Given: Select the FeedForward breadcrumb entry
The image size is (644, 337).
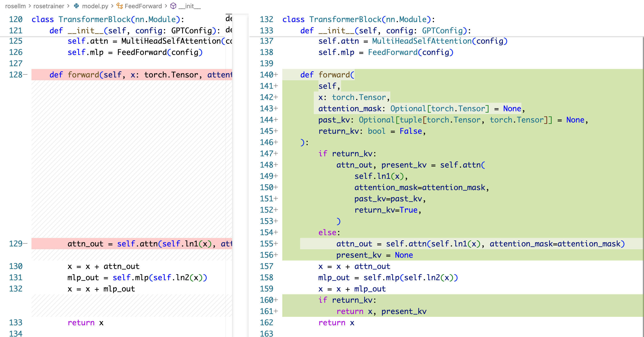Looking at the screenshot, I should 143,6.
